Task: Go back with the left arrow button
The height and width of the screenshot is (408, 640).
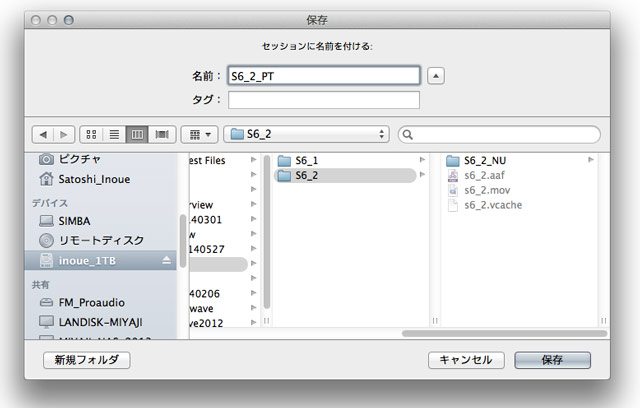Action: pos(43,135)
